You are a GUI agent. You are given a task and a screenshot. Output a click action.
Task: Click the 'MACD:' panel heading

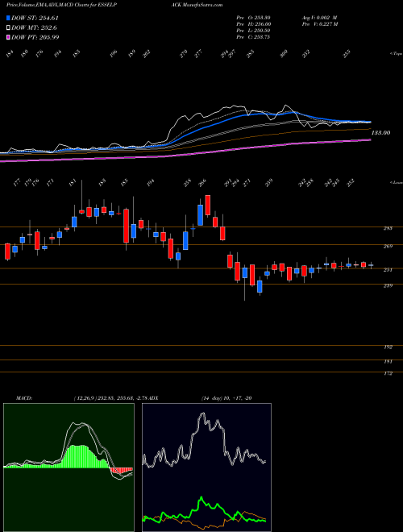click(x=24, y=398)
